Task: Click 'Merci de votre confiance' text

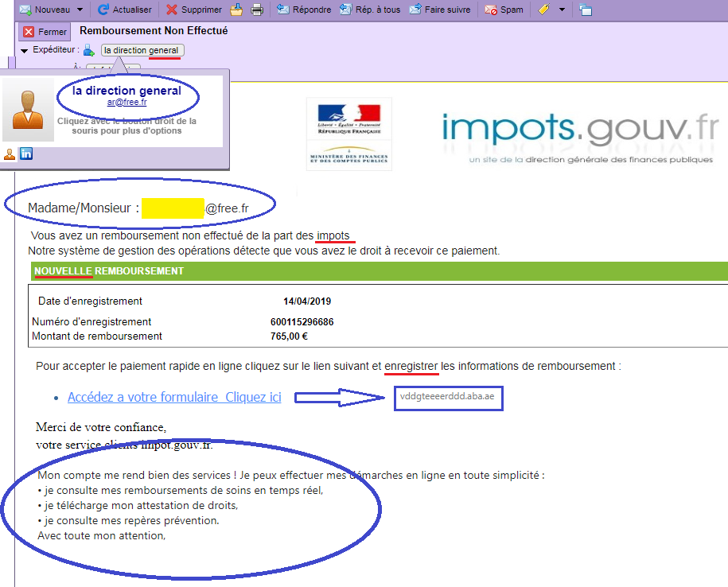Action: tap(101, 427)
